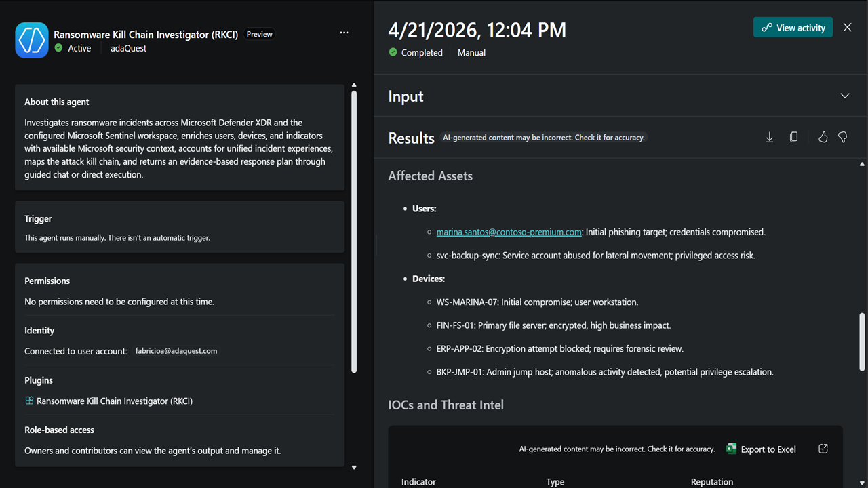868x488 pixels.
Task: Click the left panel scrollbar thumb
Action: click(353, 231)
